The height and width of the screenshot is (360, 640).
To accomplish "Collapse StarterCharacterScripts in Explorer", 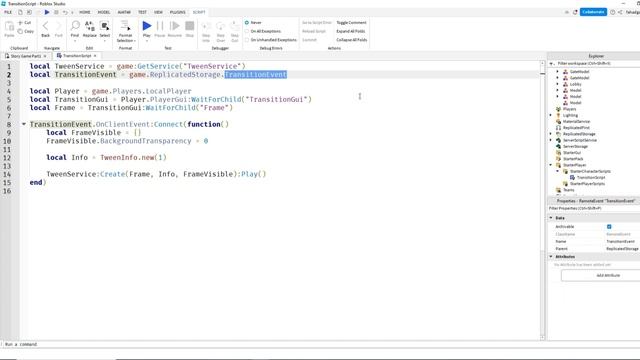I will point(558,171).
